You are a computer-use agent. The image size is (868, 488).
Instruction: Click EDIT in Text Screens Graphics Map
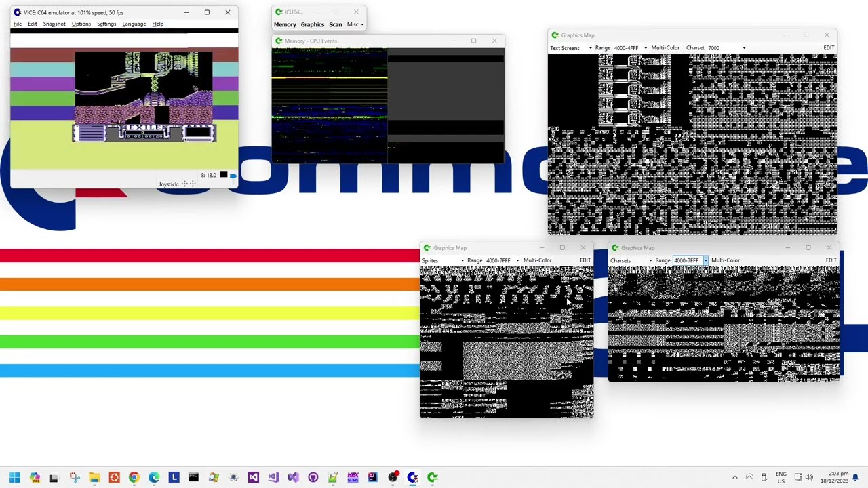pos(829,48)
